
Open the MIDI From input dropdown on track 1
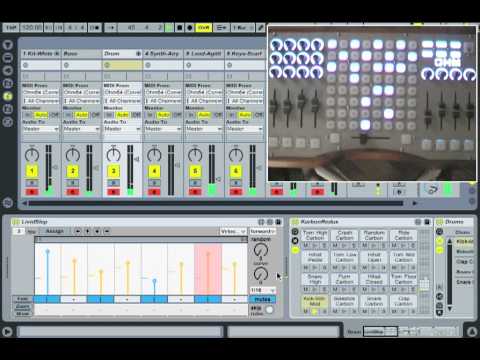(41, 92)
